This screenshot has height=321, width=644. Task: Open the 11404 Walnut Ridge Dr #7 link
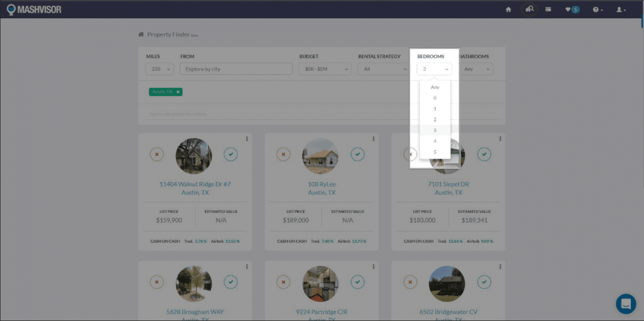(195, 184)
